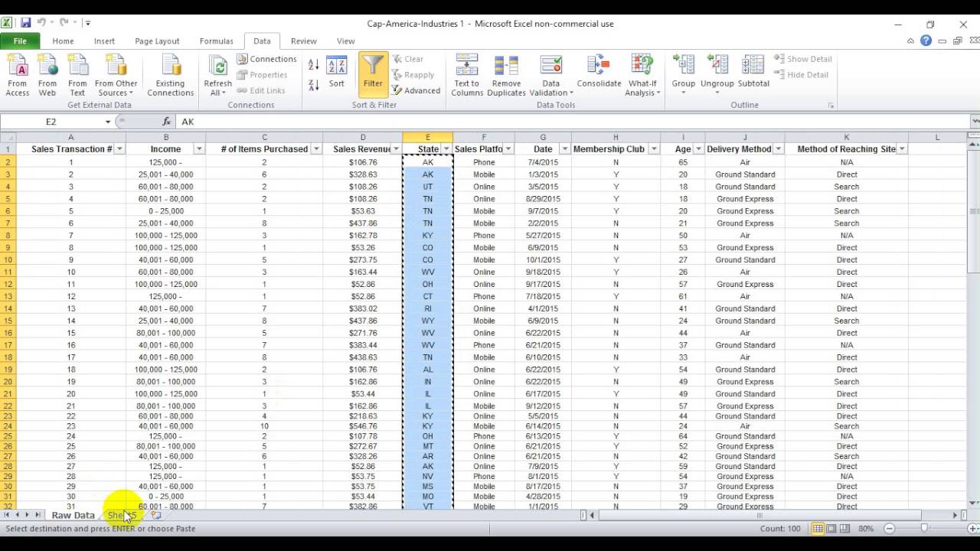This screenshot has height=551, width=980.
Task: Switch to the Page Layout tab
Action: click(x=157, y=41)
